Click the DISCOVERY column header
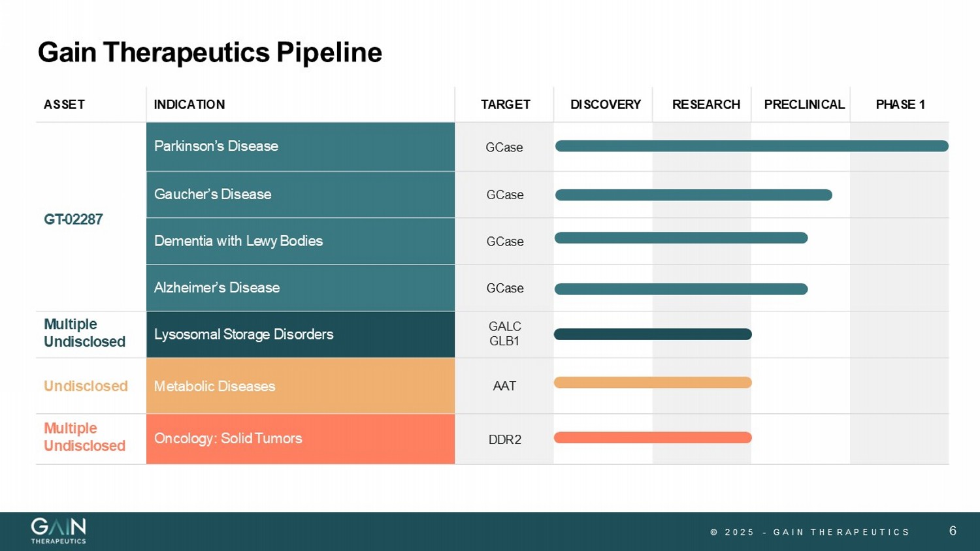Screen dimensions: 980x551 click(x=605, y=104)
